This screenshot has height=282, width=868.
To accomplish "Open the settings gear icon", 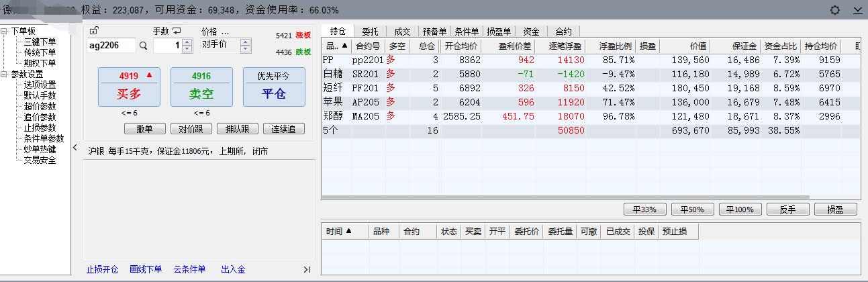I will [835, 10].
